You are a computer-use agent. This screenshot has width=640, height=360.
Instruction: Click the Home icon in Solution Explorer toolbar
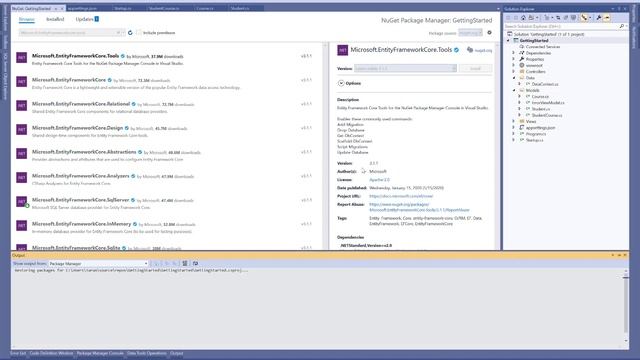(x=523, y=18)
